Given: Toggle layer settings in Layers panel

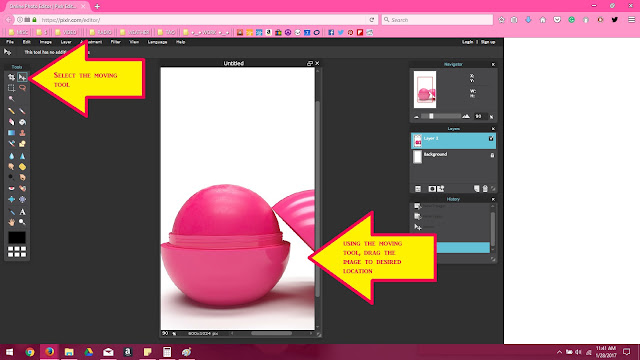Looking at the screenshot, I should pos(418,189).
